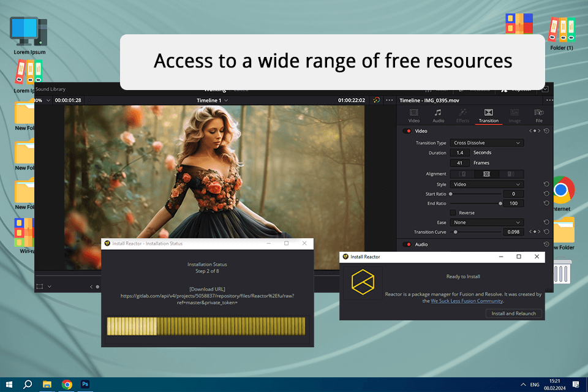
Task: Open File Explorer from the taskbar
Action: [47, 385]
